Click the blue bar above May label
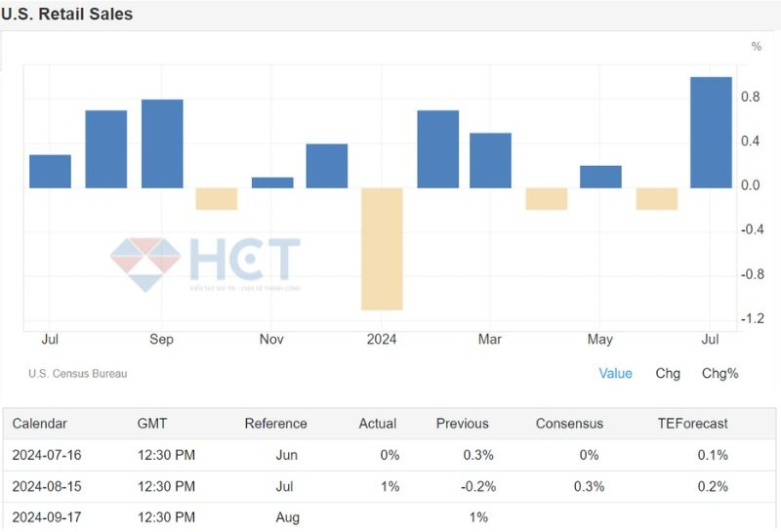 [x=600, y=177]
